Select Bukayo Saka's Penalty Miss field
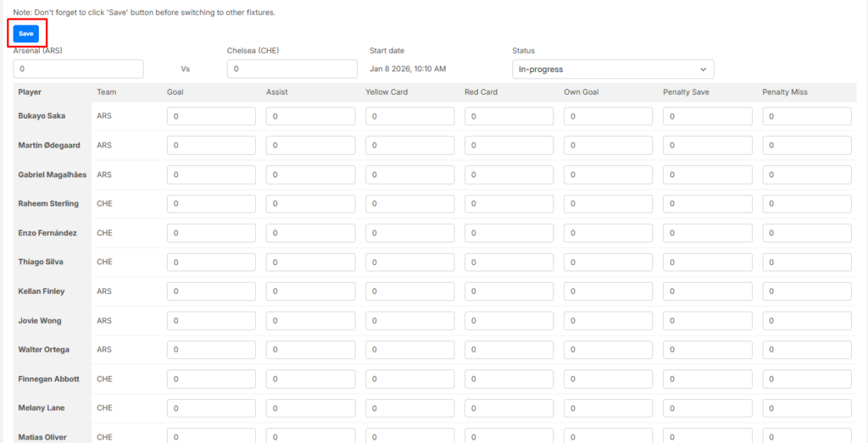This screenshot has width=868, height=443. (806, 116)
